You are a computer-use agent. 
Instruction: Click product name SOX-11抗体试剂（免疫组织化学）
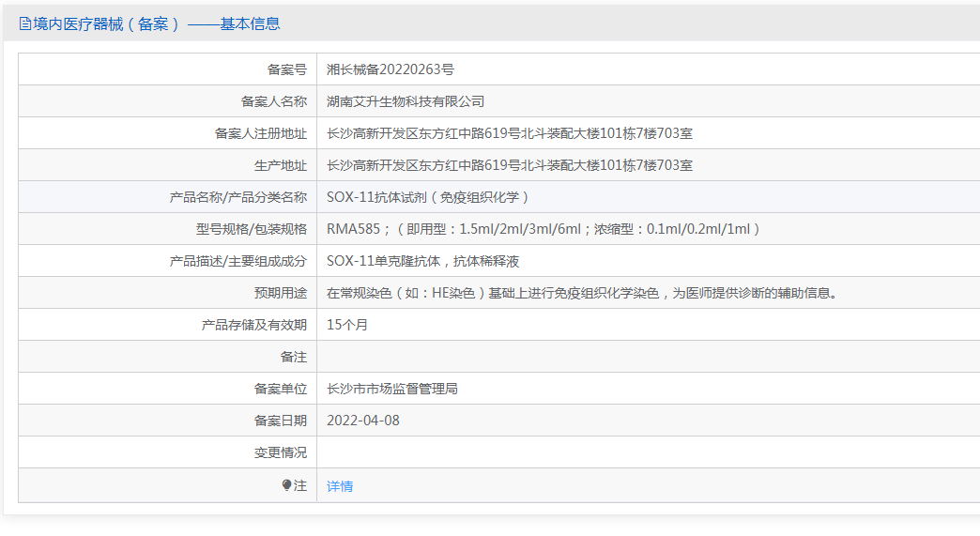[428, 197]
